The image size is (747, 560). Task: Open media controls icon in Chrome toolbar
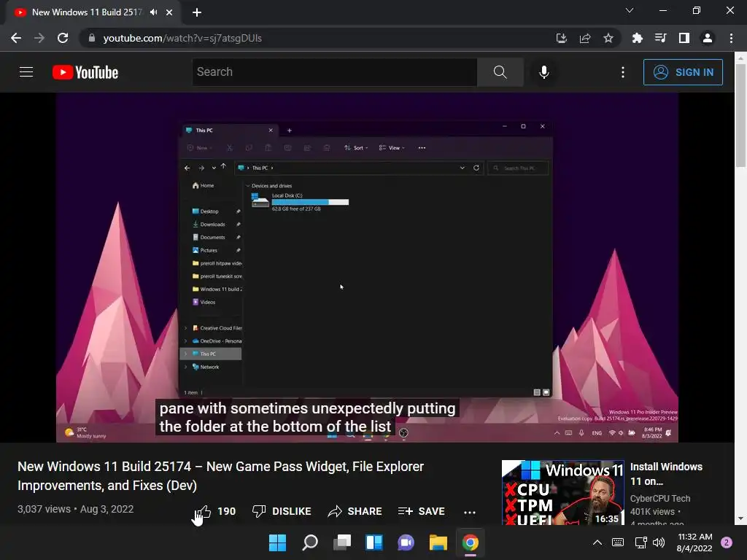point(660,38)
